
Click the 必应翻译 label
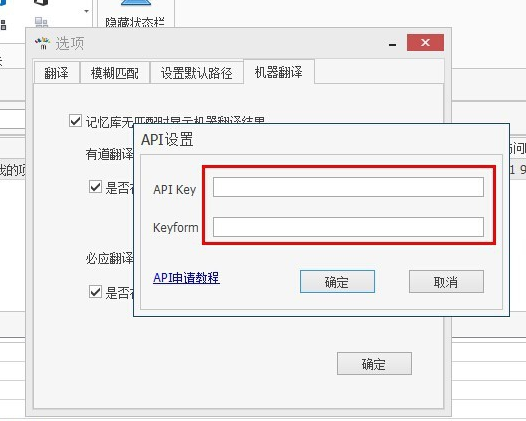click(x=109, y=259)
